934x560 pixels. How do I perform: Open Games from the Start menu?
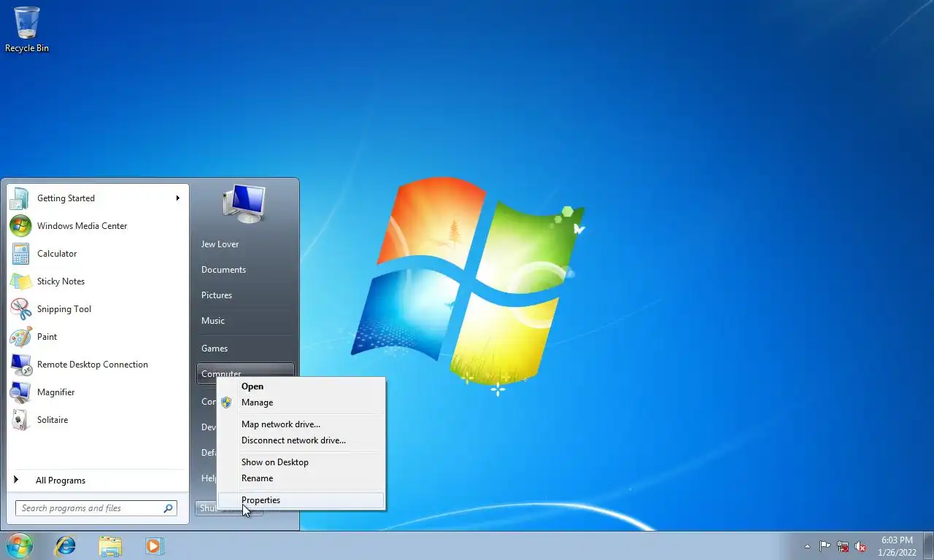245,349
